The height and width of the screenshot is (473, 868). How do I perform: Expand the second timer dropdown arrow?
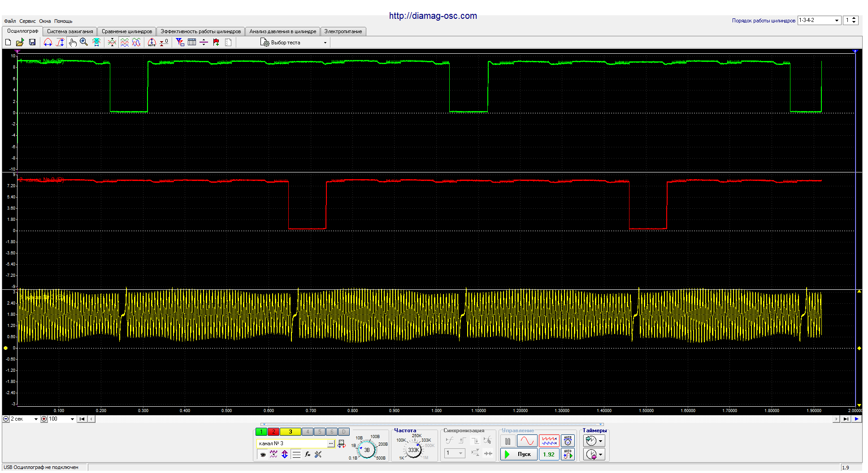(601, 454)
